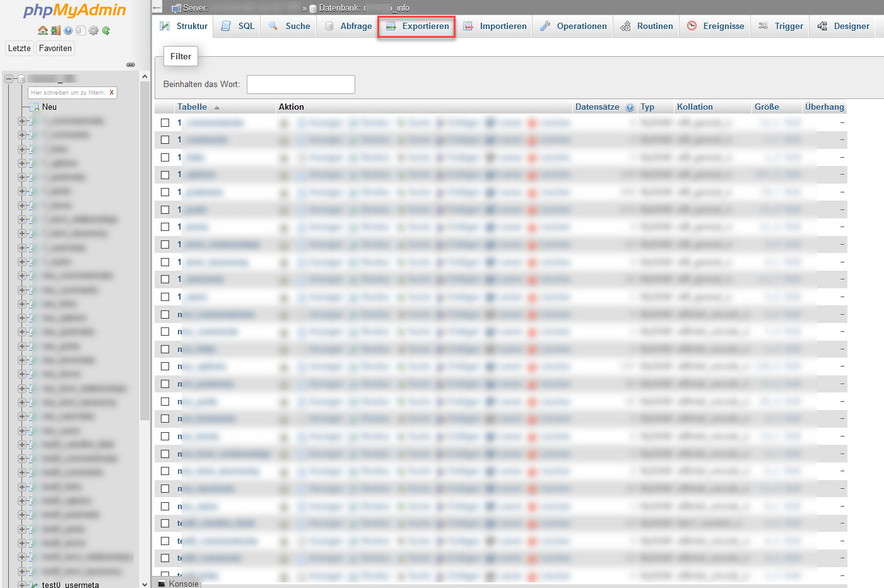Click the Beinhalten das Wort input field
The image size is (884, 588).
(x=301, y=85)
